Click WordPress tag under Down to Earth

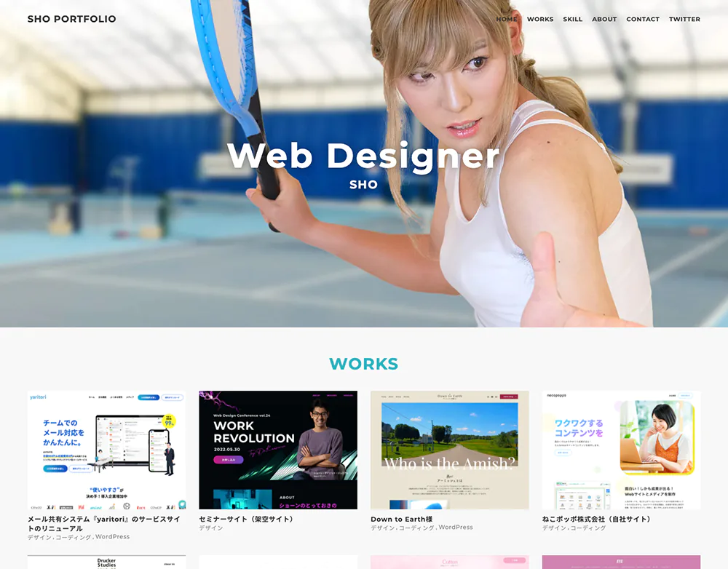click(455, 528)
